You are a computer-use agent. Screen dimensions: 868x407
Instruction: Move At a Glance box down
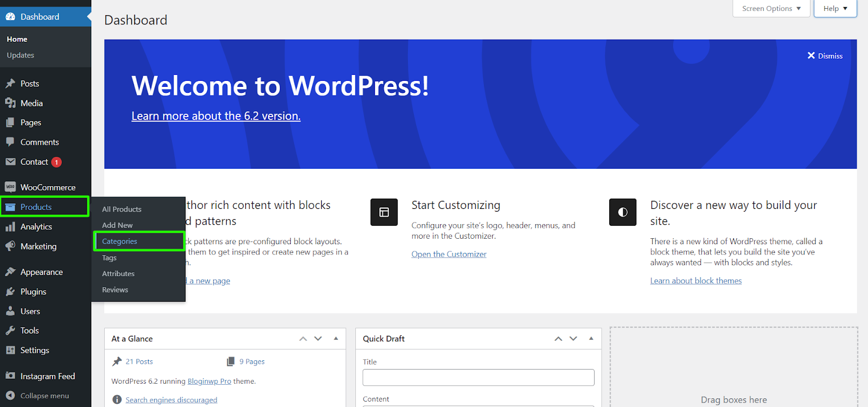coord(318,339)
